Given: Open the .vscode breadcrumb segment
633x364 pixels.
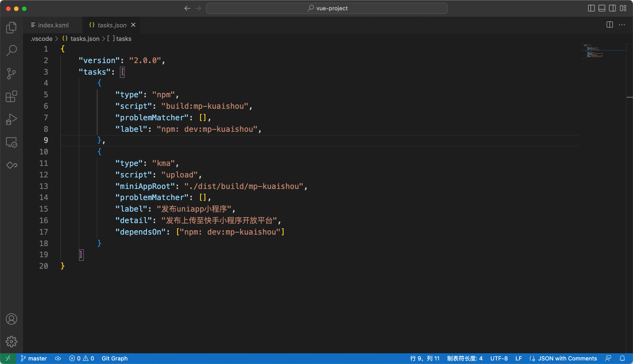Looking at the screenshot, I should [42, 39].
